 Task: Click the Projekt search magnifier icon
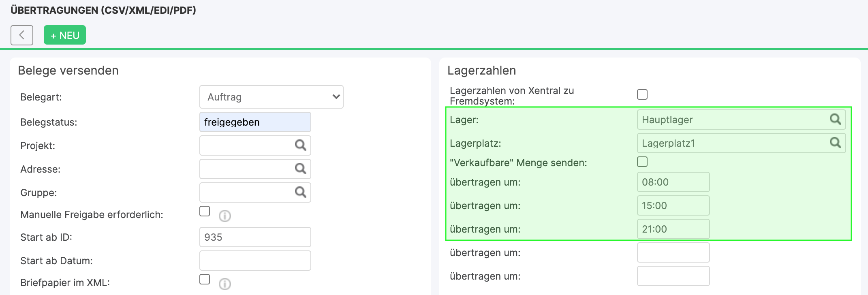(x=300, y=145)
